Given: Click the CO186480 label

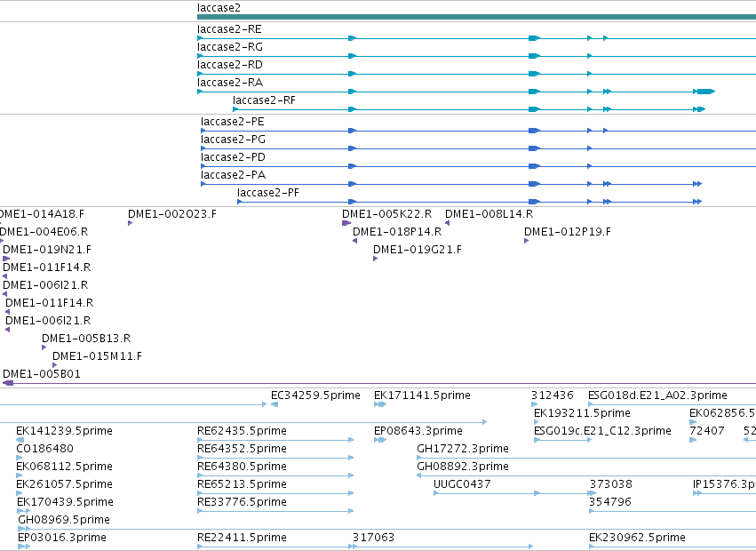Looking at the screenshot, I should pos(44,449).
